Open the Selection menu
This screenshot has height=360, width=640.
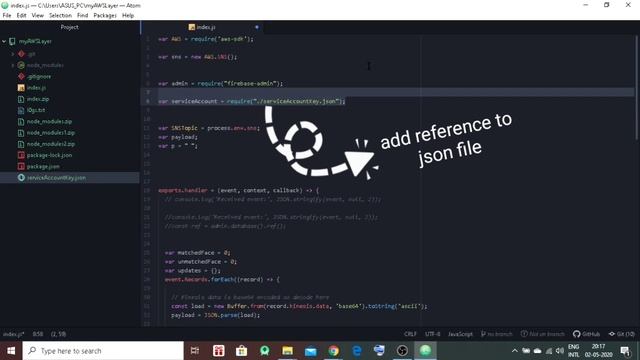(x=60, y=16)
